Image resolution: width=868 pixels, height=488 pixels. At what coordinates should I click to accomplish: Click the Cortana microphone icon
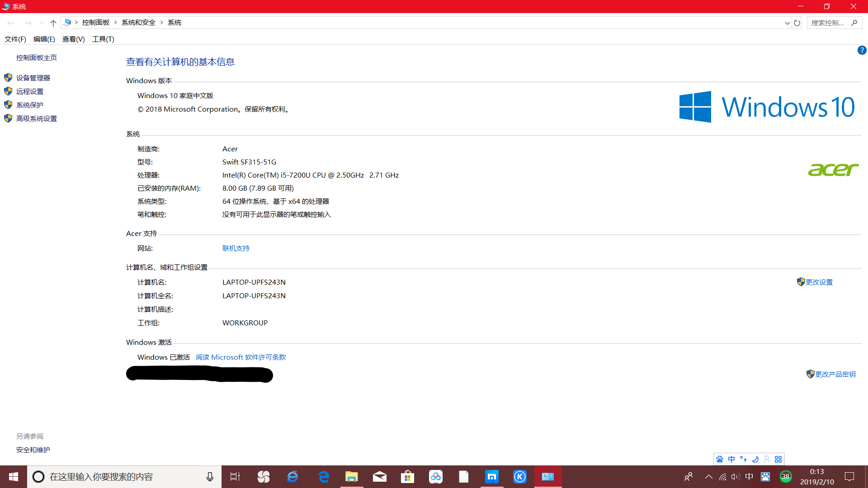(x=210, y=477)
